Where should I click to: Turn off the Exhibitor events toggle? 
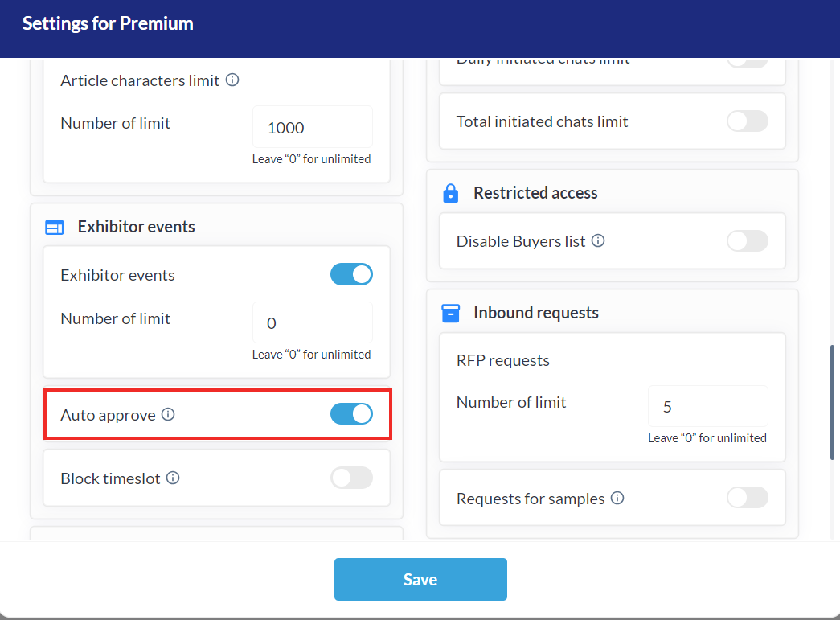click(351, 274)
